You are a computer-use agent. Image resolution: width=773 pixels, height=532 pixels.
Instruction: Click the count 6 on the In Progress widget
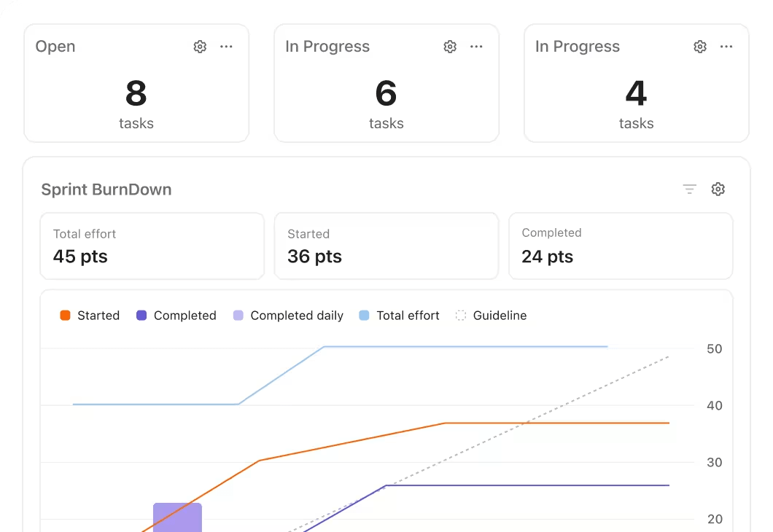pyautogui.click(x=386, y=93)
